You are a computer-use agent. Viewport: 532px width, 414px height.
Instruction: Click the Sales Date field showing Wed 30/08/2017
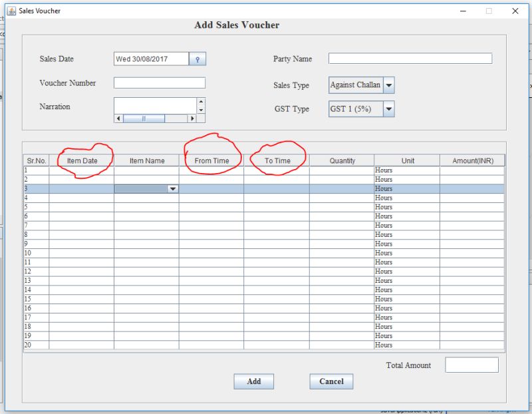152,59
